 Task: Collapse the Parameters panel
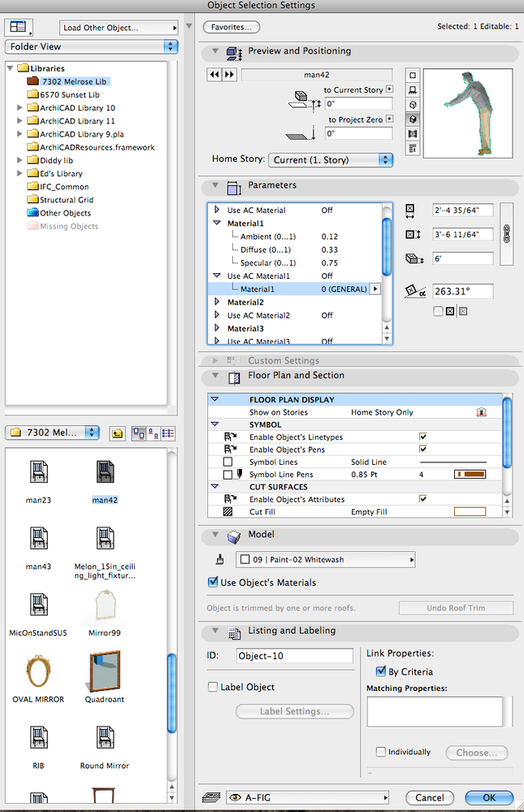pyautogui.click(x=215, y=185)
